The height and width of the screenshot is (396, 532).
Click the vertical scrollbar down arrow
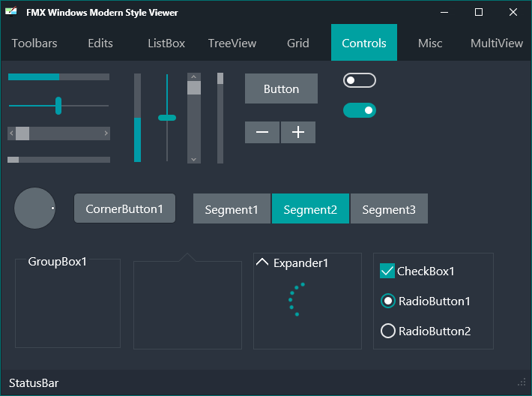pos(194,159)
